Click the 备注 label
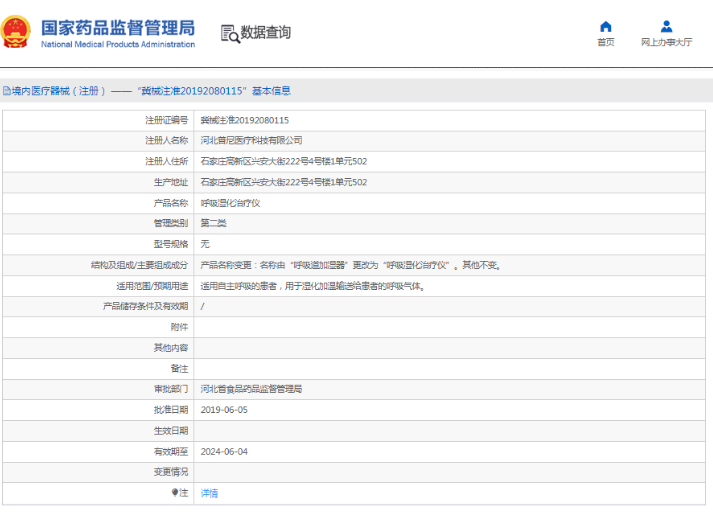Screen dimensions: 713x512 [x=180, y=369]
